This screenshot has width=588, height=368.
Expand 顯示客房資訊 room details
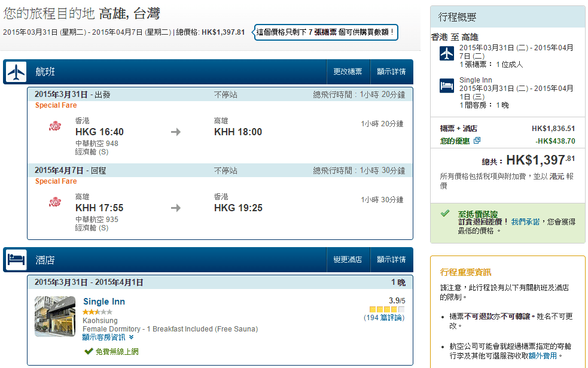click(x=108, y=337)
